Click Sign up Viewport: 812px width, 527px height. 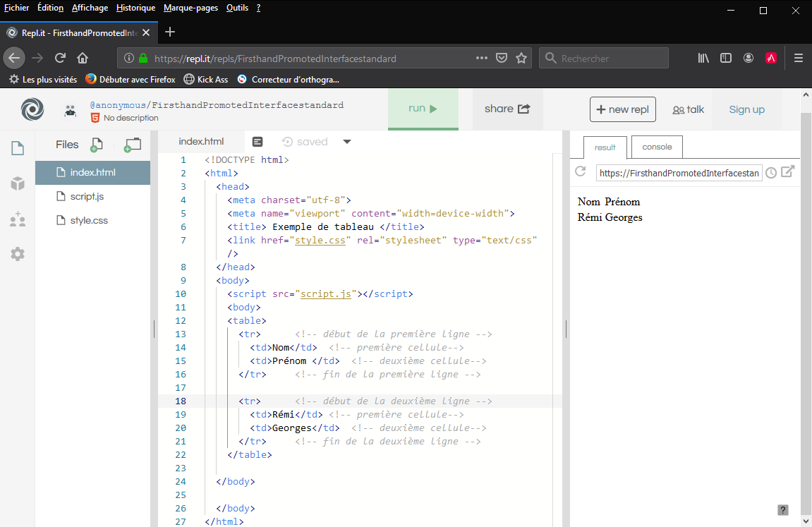(x=747, y=110)
